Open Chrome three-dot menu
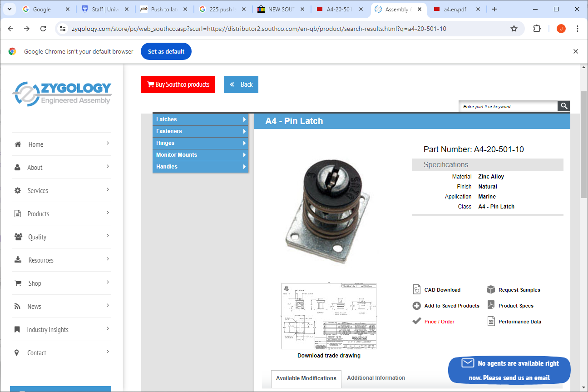The image size is (588, 392). click(x=578, y=29)
